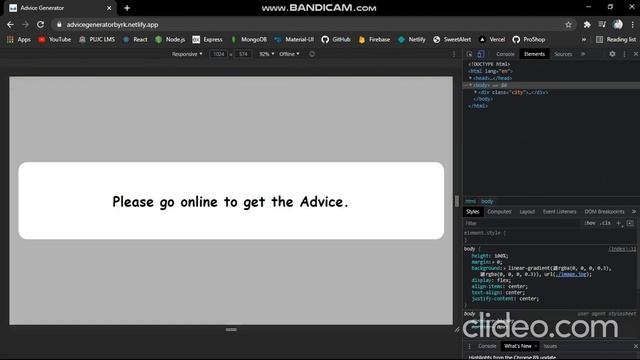This screenshot has height=360, width=640.
Task: Open the first rgba color swatch
Action: pos(555,268)
